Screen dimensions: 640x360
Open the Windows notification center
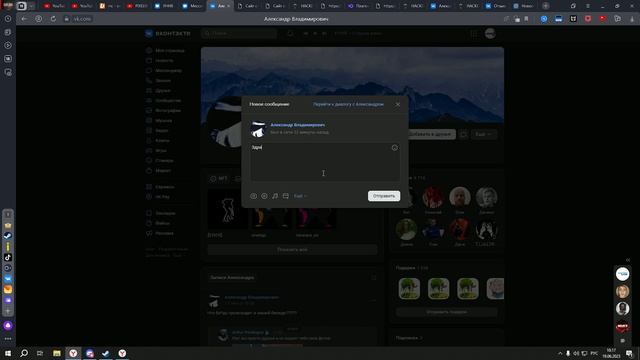click(629, 353)
